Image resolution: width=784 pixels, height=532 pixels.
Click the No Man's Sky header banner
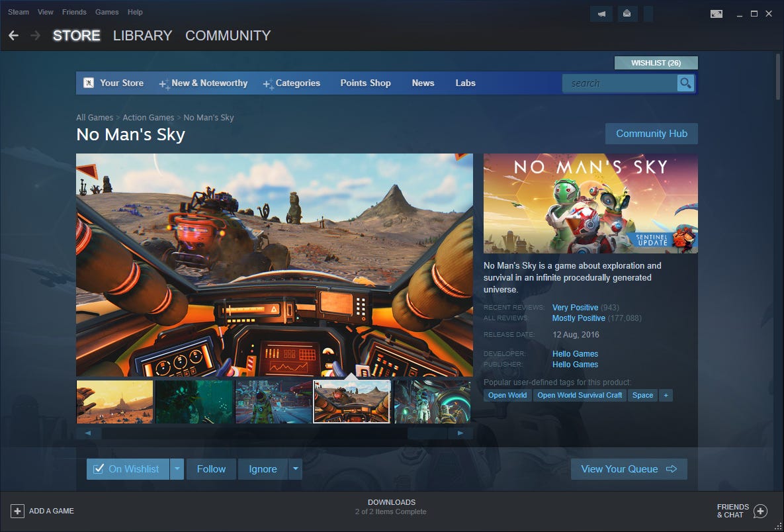click(x=591, y=204)
